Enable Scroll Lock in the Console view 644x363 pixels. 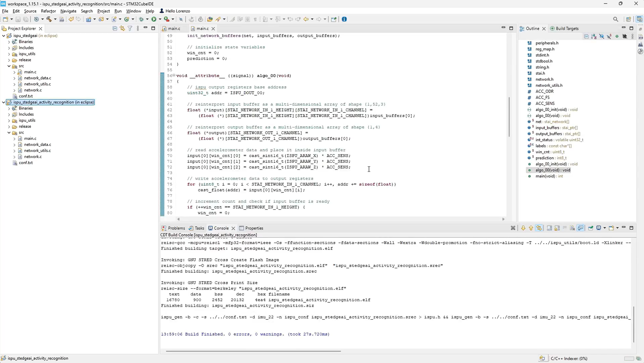(557, 228)
